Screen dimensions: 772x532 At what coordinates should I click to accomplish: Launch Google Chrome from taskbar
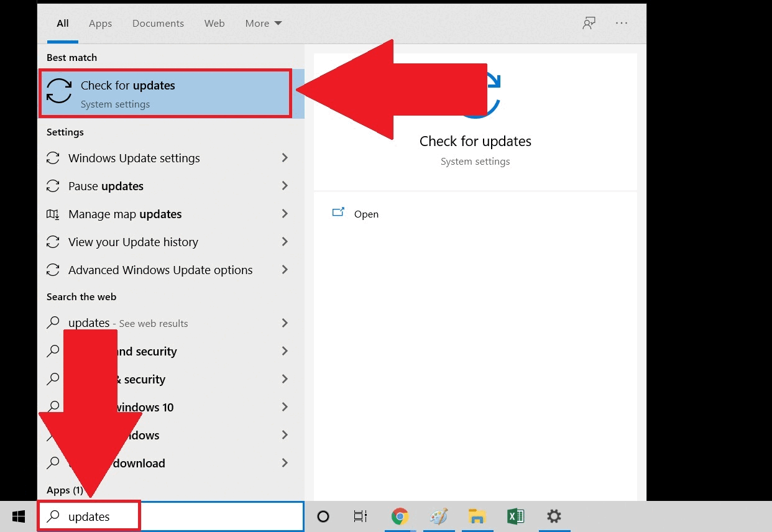pos(400,516)
